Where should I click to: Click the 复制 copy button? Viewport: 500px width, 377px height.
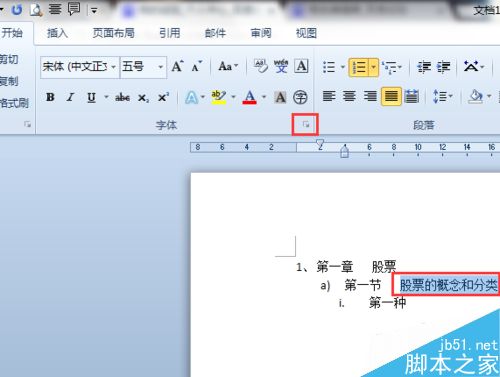(9, 81)
